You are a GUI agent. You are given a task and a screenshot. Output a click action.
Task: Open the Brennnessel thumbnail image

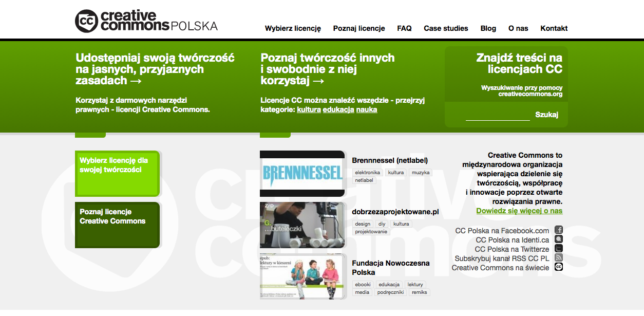click(x=302, y=173)
